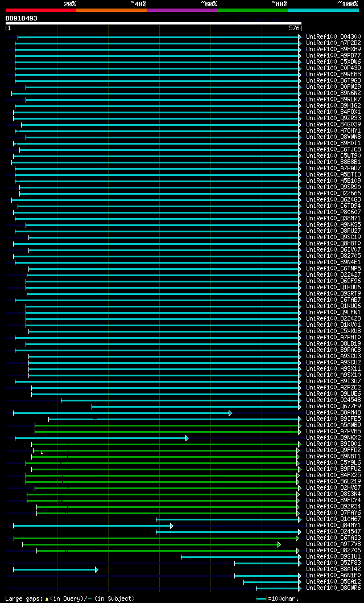Open hit UniRef100_A7P2D2
Viewport: 364px width, 603px height.
(333, 43)
